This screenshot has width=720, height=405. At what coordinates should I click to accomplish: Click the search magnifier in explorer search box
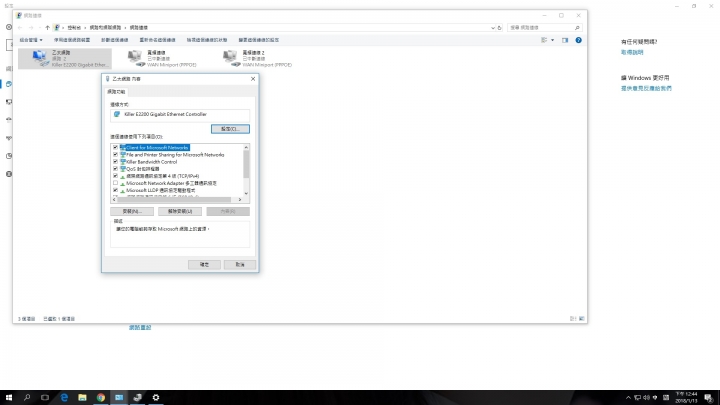click(x=577, y=28)
